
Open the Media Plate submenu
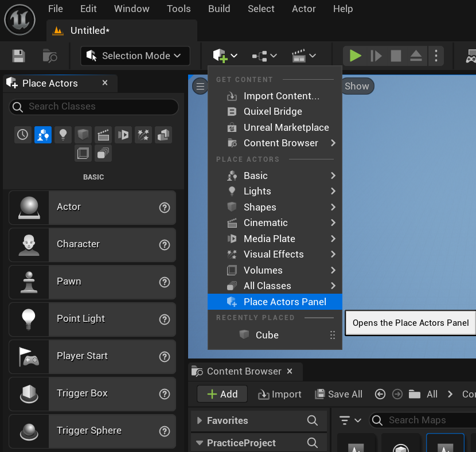point(275,239)
